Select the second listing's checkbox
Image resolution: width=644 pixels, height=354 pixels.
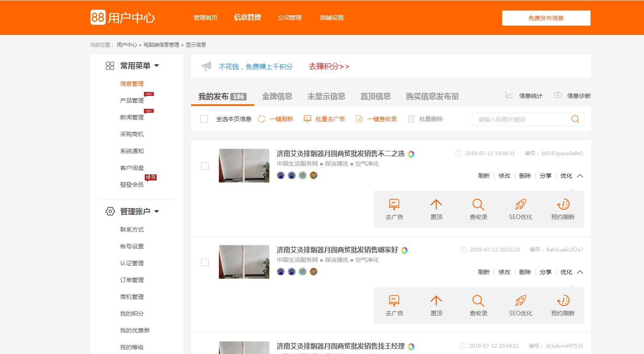tap(205, 262)
